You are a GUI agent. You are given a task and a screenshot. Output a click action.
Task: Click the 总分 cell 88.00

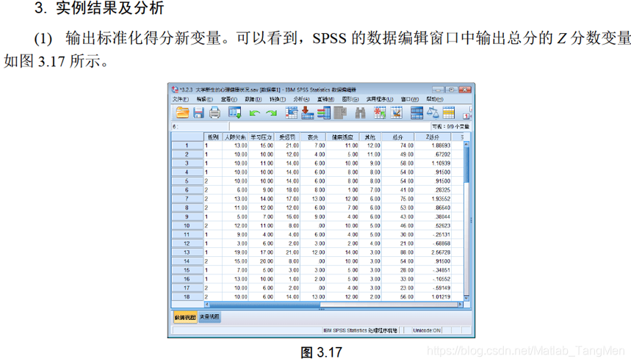pyautogui.click(x=397, y=252)
